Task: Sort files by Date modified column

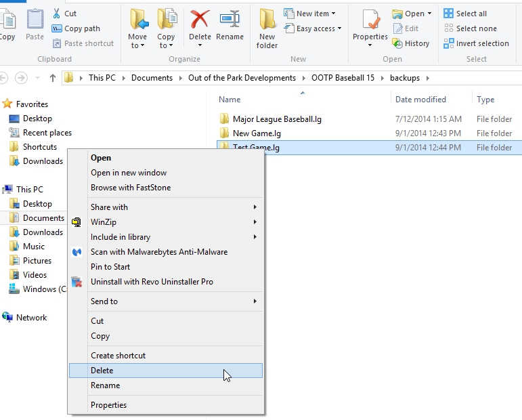Action: click(420, 100)
